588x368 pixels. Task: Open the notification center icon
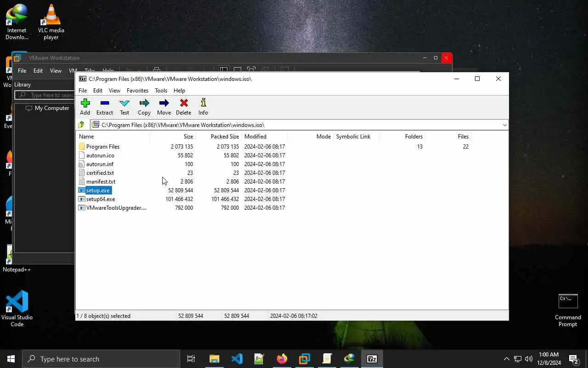574,359
